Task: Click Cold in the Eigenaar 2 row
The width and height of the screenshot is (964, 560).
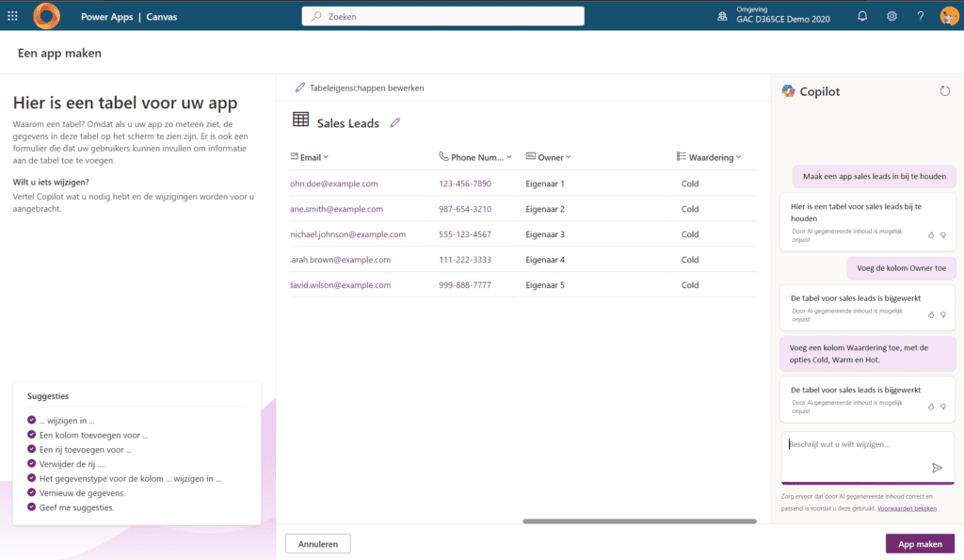Action: pos(690,209)
